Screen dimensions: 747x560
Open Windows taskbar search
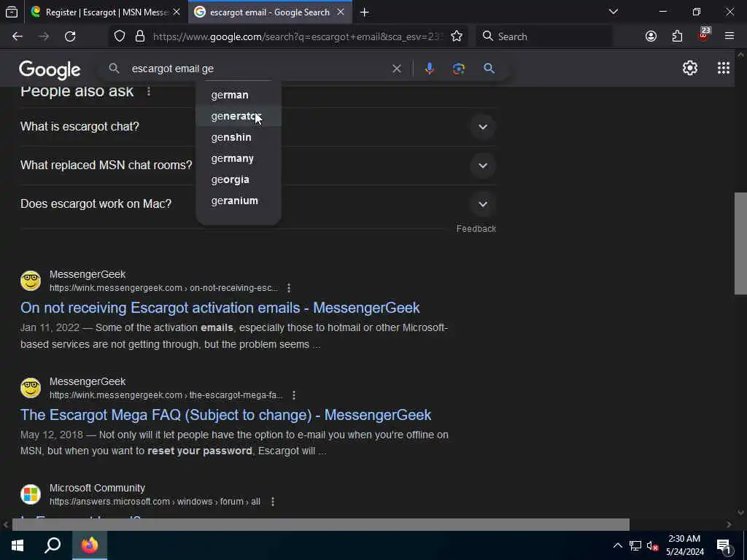[x=53, y=545]
